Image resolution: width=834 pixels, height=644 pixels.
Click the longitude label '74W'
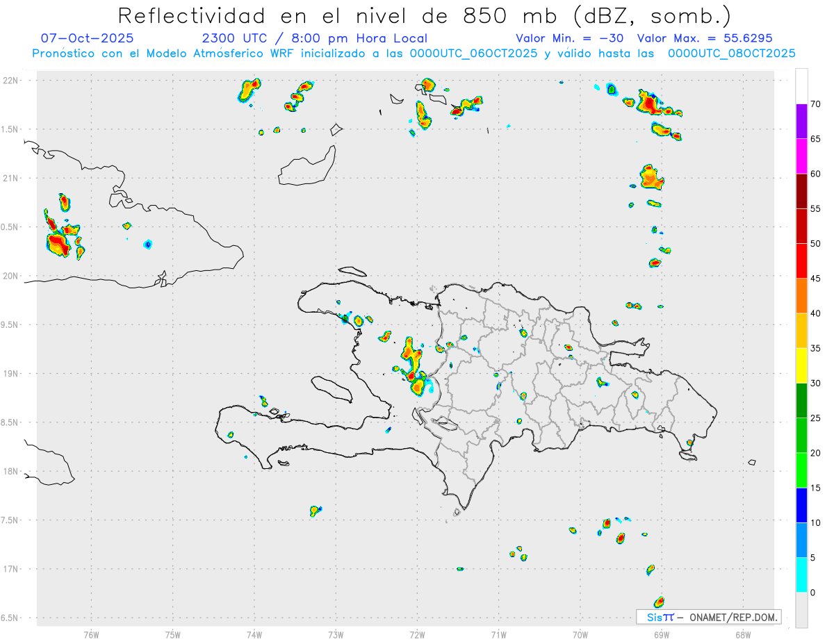coord(254,635)
